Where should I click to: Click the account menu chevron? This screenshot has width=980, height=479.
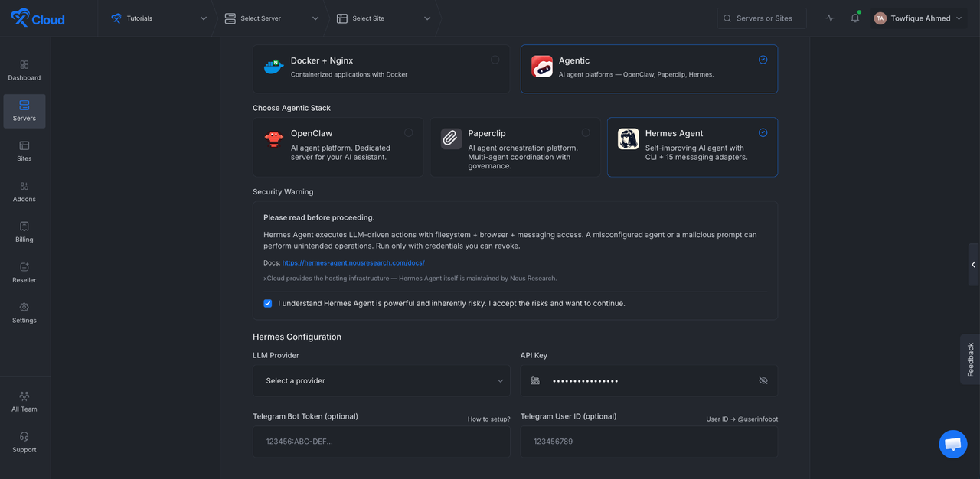[x=959, y=18]
